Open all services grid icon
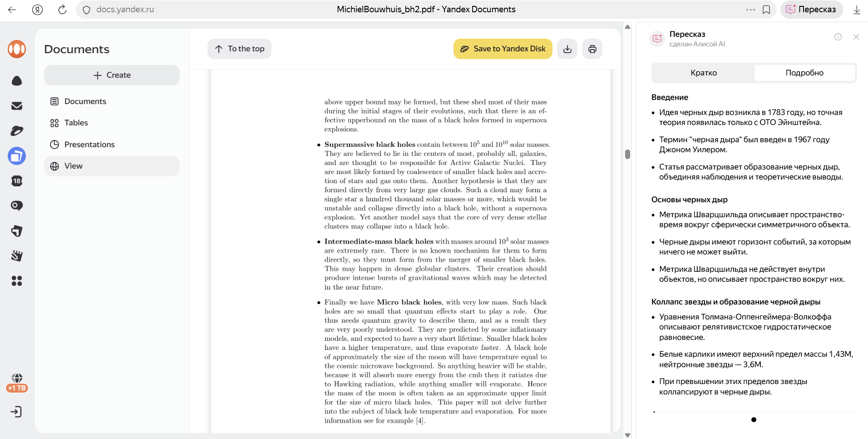The width and height of the screenshot is (868, 439). coord(17,281)
